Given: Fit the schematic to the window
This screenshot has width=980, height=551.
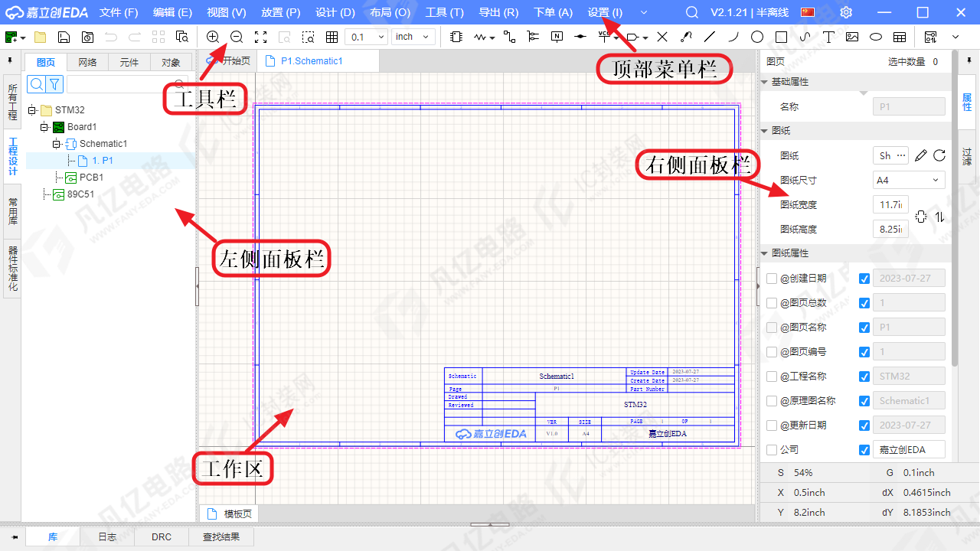Looking at the screenshot, I should coord(260,37).
